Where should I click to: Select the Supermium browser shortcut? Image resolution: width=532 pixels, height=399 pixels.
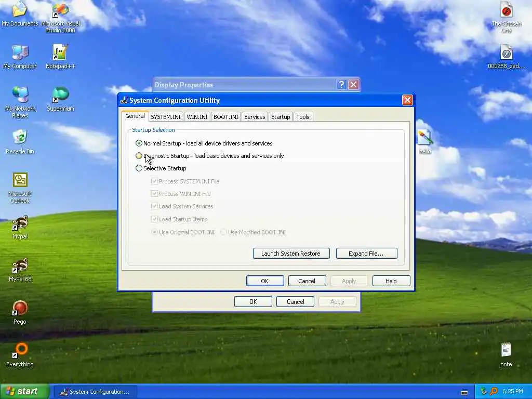60,99
